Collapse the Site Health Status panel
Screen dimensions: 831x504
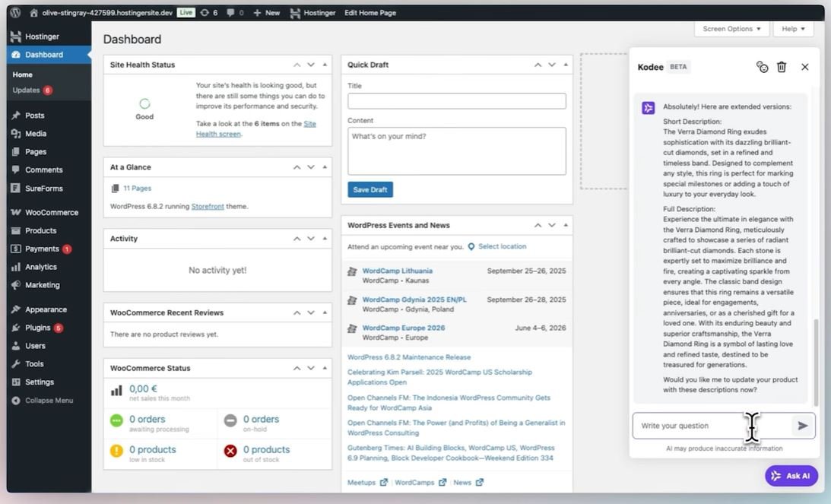click(x=325, y=65)
